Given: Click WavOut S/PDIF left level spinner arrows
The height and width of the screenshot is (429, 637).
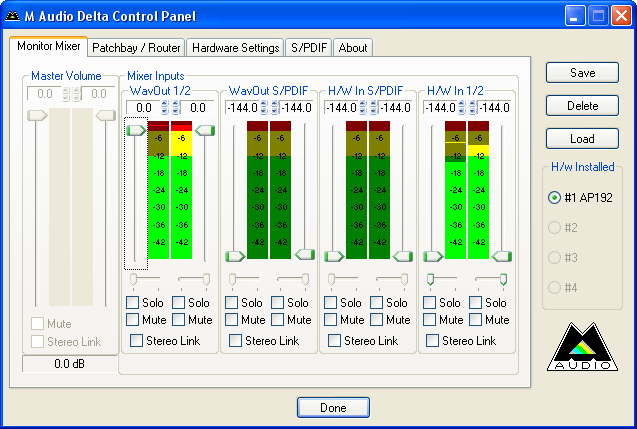Looking at the screenshot, I should coord(264,108).
